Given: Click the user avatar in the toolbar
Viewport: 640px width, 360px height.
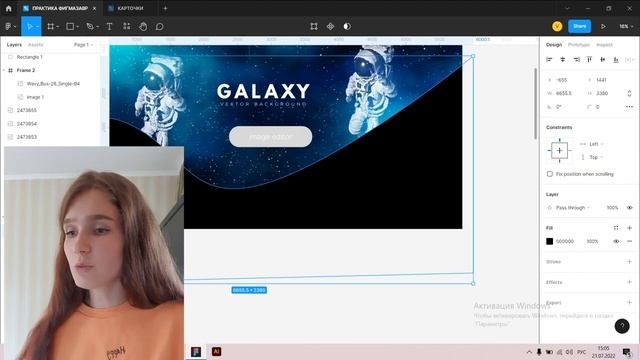Looking at the screenshot, I should coord(557,27).
